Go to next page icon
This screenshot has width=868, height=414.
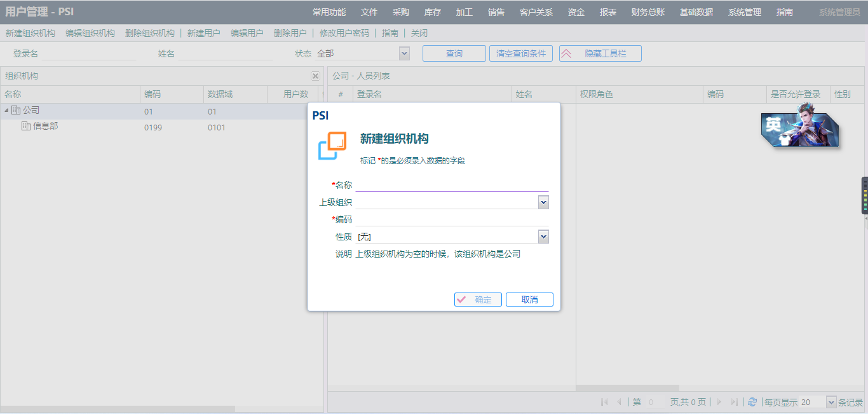click(x=719, y=402)
